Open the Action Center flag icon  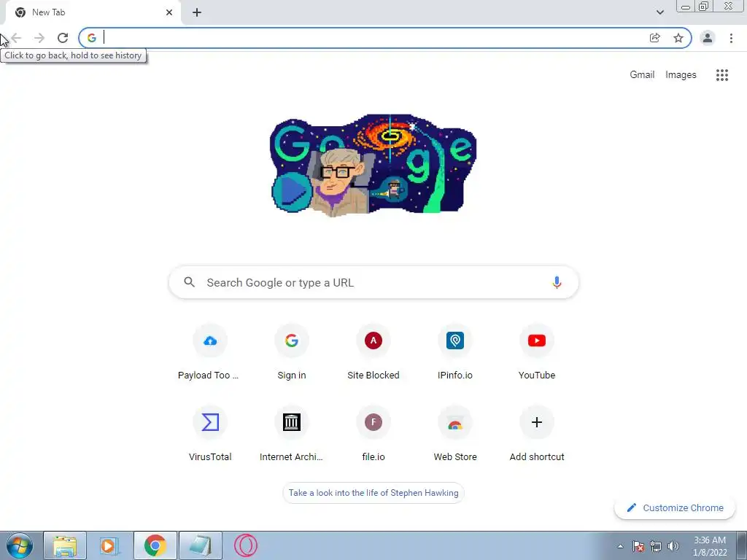tap(638, 546)
